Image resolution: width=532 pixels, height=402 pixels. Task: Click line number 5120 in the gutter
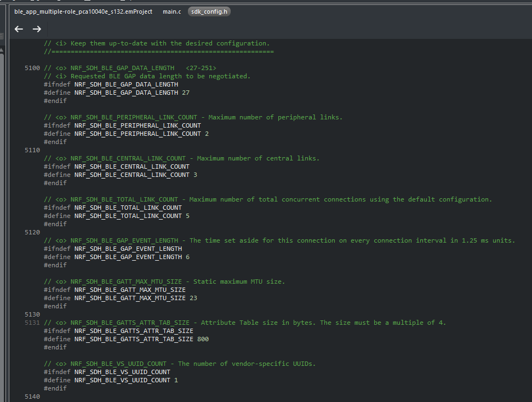(32, 232)
